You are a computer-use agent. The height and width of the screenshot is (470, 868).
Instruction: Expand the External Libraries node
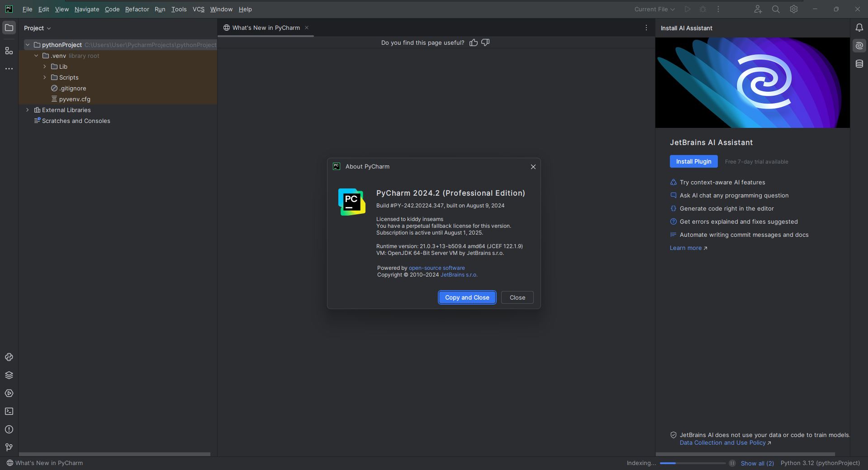coord(28,110)
